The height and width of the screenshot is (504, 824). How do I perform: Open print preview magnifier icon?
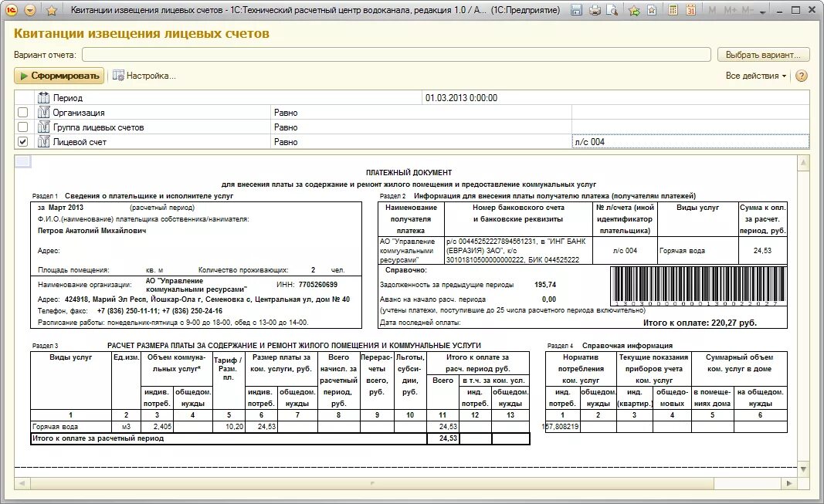(612, 10)
